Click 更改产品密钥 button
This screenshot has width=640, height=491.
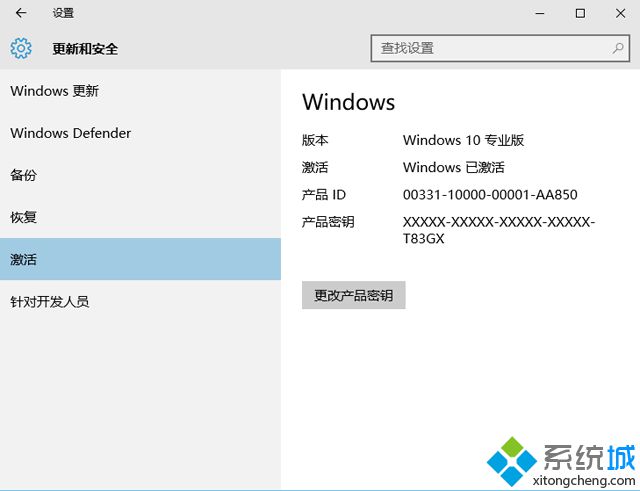(x=353, y=295)
